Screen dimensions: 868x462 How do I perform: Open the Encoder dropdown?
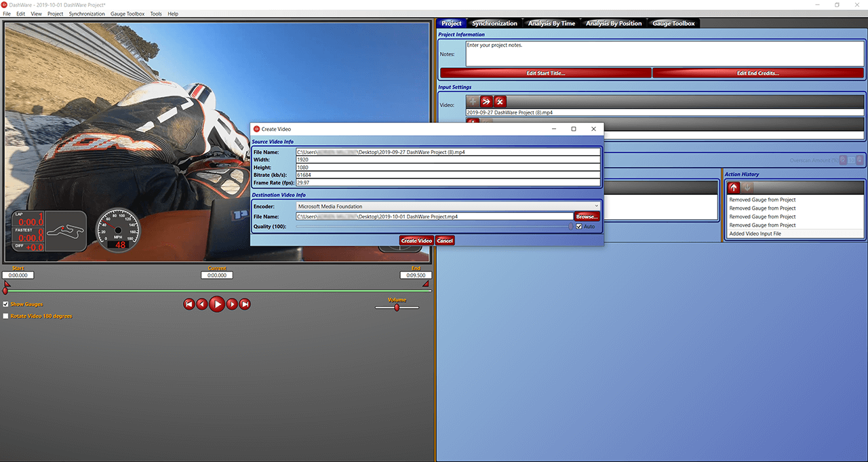coord(595,206)
